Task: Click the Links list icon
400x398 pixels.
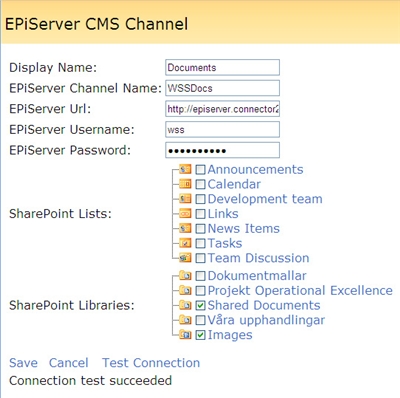Action: pyautogui.click(x=185, y=214)
